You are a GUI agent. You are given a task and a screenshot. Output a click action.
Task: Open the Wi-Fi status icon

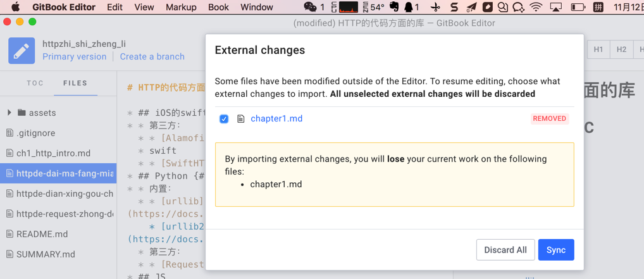tap(536, 8)
